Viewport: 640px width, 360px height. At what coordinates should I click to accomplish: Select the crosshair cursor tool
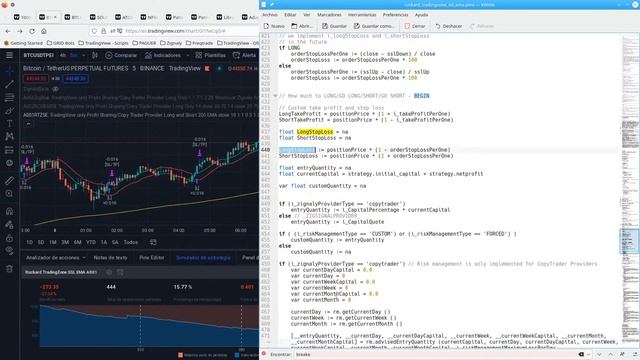click(9, 71)
